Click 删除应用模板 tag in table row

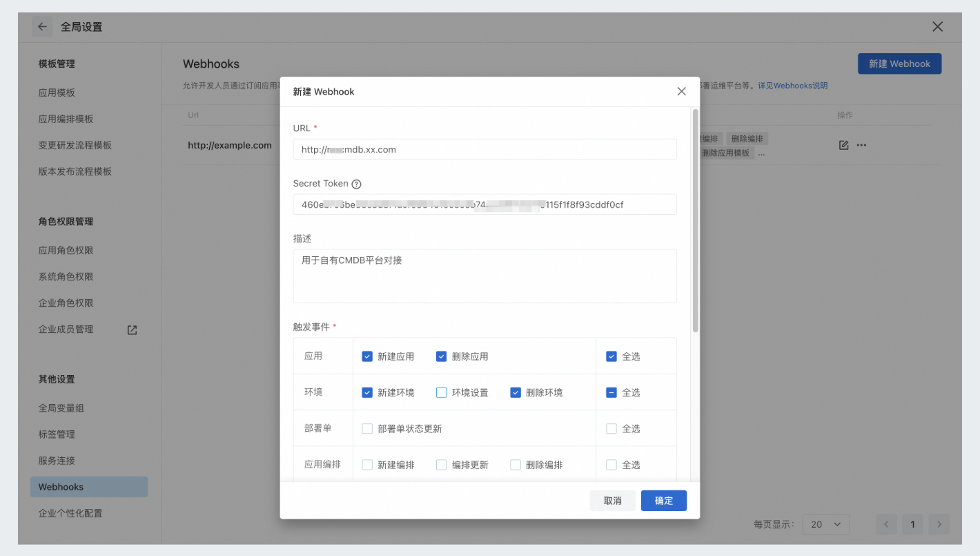point(725,153)
